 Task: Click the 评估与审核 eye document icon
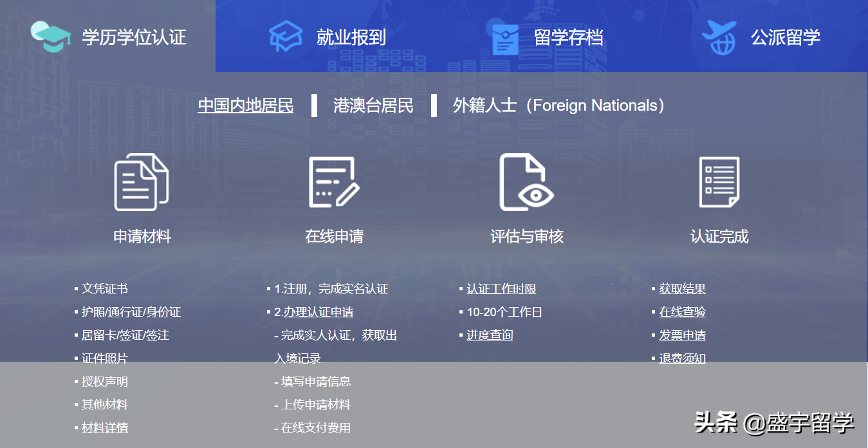pyautogui.click(x=526, y=182)
